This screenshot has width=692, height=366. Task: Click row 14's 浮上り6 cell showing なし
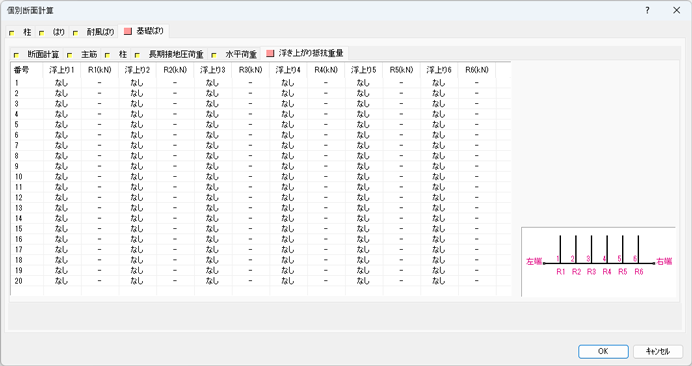(439, 218)
